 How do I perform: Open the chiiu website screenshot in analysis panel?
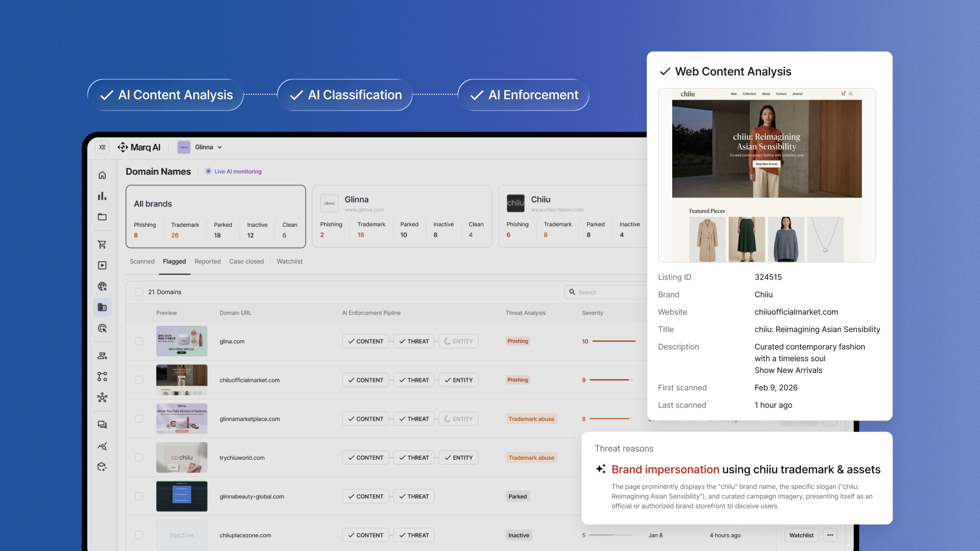pos(767,176)
